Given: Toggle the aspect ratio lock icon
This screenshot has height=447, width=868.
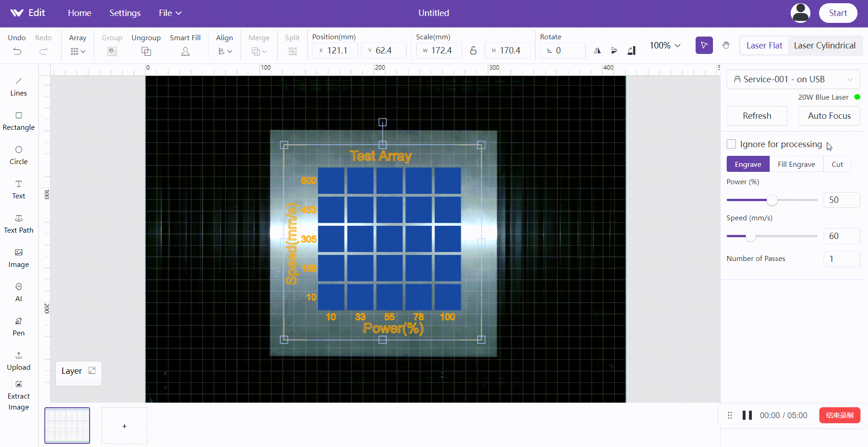Looking at the screenshot, I should (x=473, y=50).
